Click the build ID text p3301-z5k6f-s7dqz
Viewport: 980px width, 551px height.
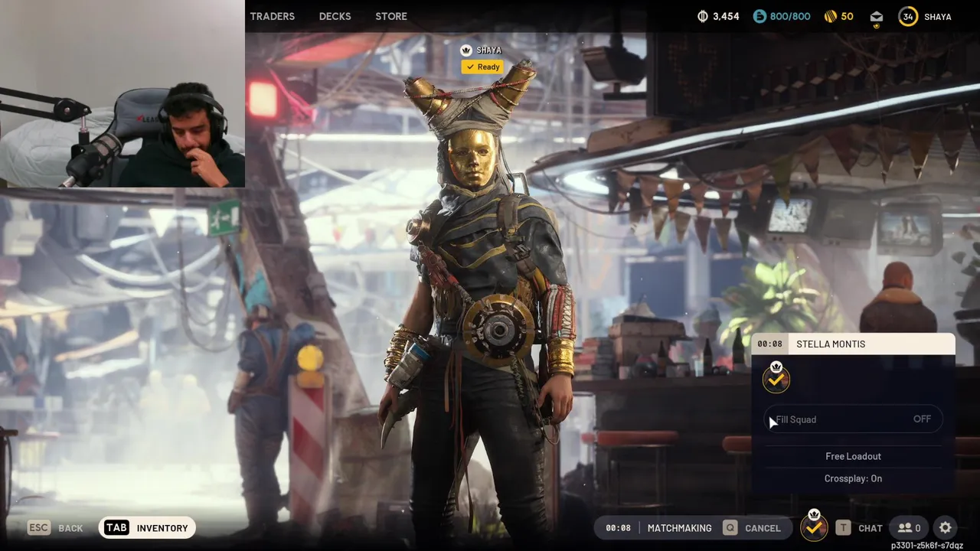[x=926, y=546]
